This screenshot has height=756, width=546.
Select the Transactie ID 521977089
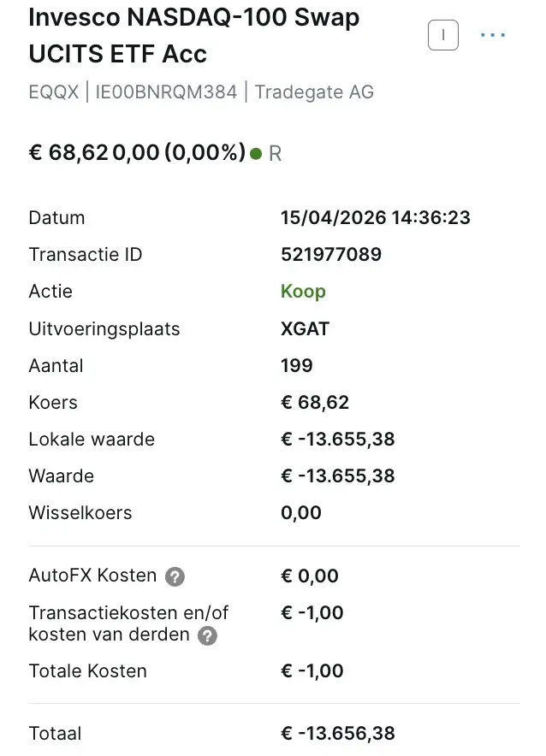pos(331,254)
